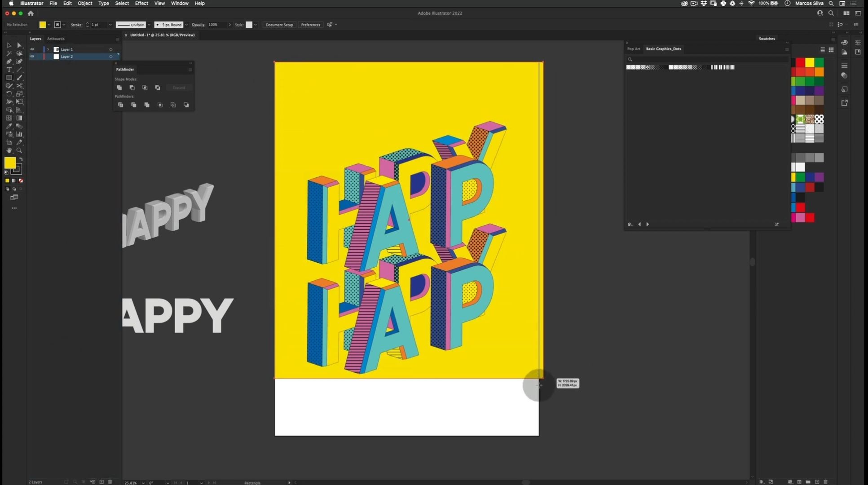868x485 pixels.
Task: Pick the Magic Wand tool
Action: [9, 53]
